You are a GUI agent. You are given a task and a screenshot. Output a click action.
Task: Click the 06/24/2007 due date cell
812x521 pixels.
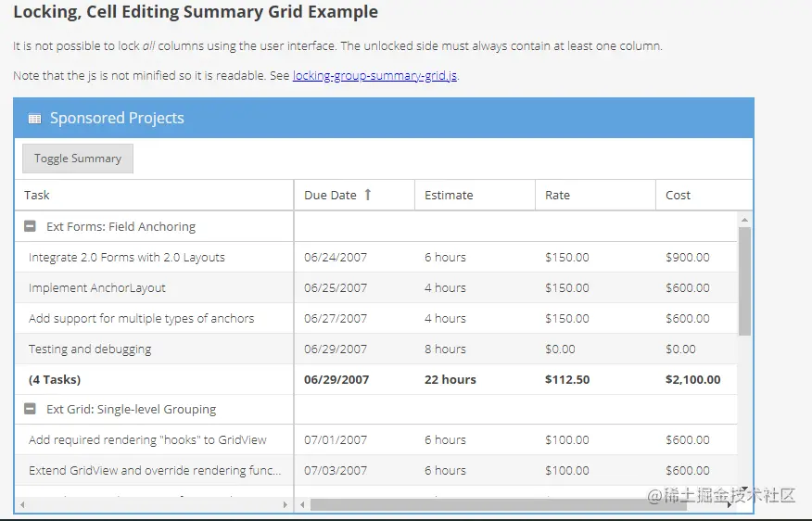point(354,258)
